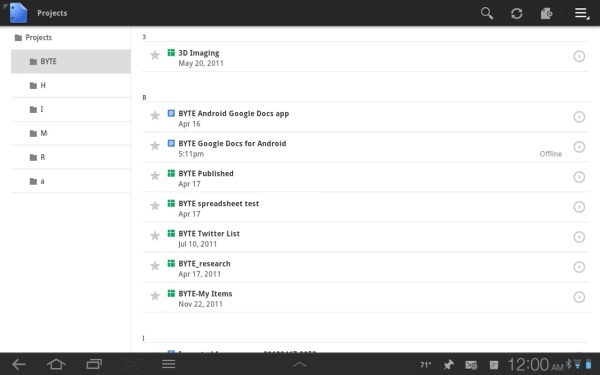Click document icon beside BYTE Android Google Docs app
The image size is (600, 375).
171,113
